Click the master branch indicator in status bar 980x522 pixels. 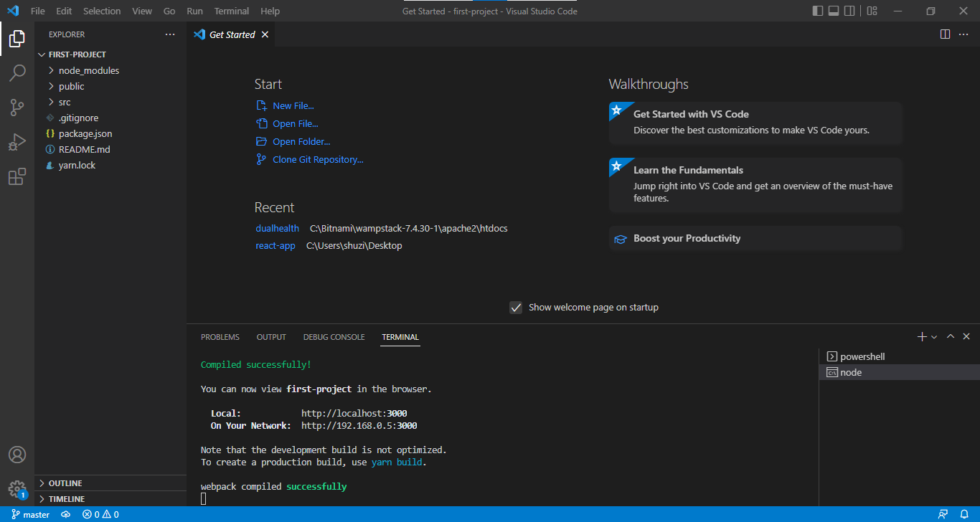[x=31, y=514]
